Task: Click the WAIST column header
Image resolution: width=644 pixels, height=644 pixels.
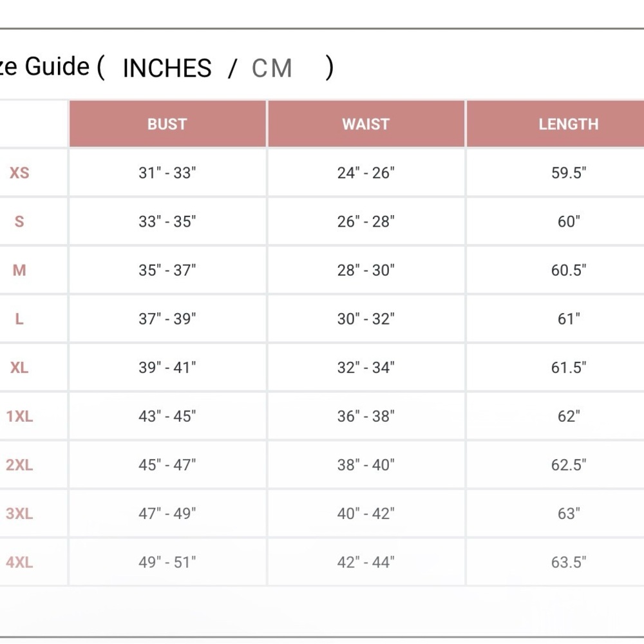Action: pos(366,124)
